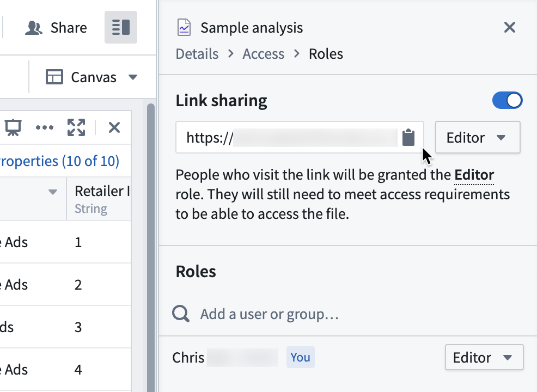
Task: Expand the table to fullscreen
Action: tap(76, 128)
